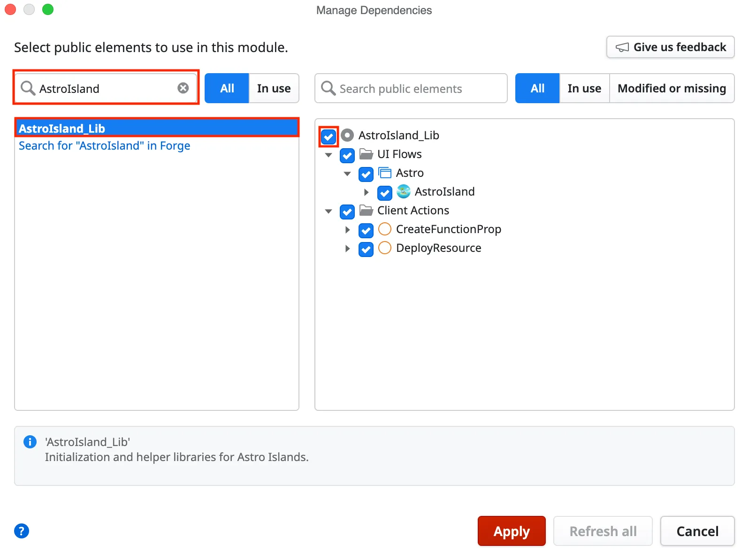Switch to Modified or missing filter

pos(671,88)
